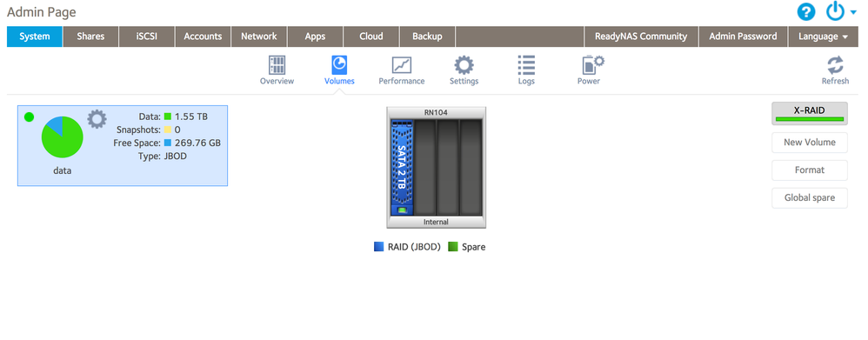Select the SATA 2 TB disk

pyautogui.click(x=403, y=167)
